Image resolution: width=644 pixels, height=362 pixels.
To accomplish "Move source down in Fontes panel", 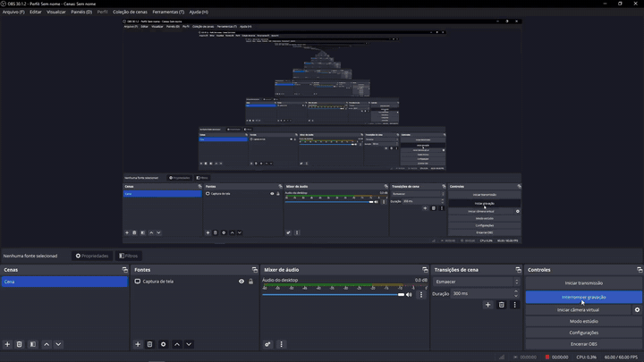I will click(189, 344).
